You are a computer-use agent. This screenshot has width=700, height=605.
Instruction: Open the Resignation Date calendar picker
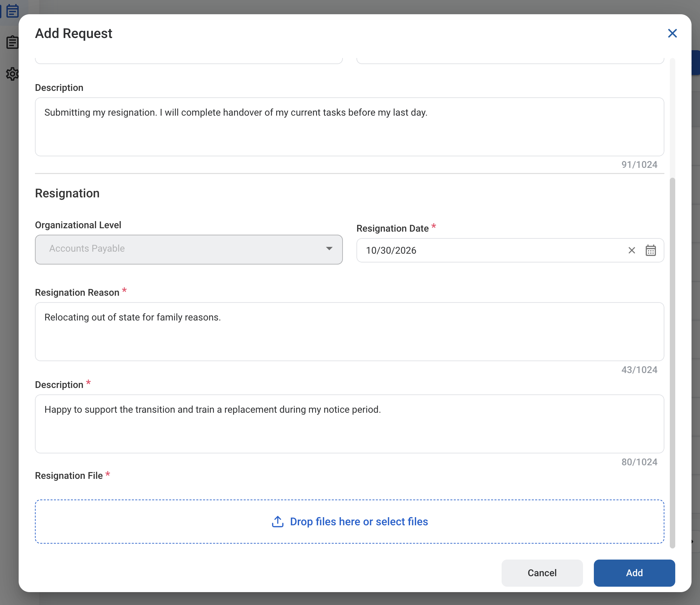click(650, 250)
